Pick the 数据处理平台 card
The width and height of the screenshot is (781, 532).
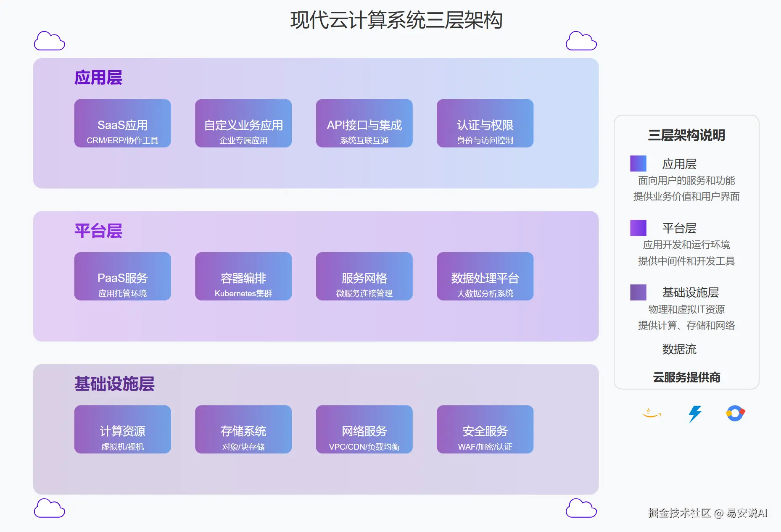point(485,276)
